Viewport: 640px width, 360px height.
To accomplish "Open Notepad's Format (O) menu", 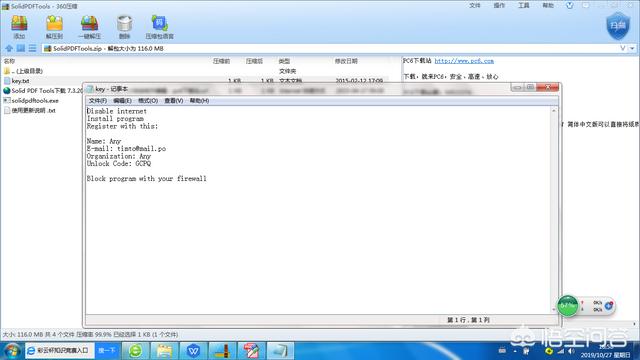I will point(148,100).
